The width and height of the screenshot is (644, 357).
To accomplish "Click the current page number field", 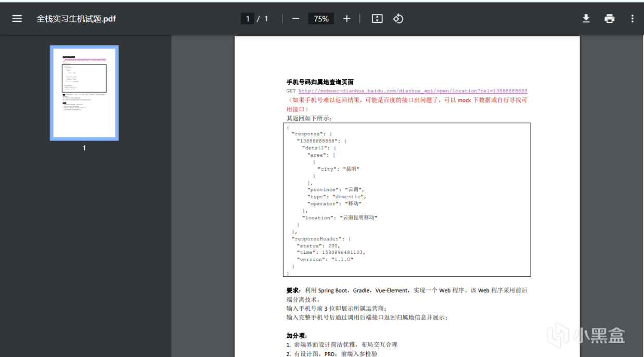I will pyautogui.click(x=248, y=19).
